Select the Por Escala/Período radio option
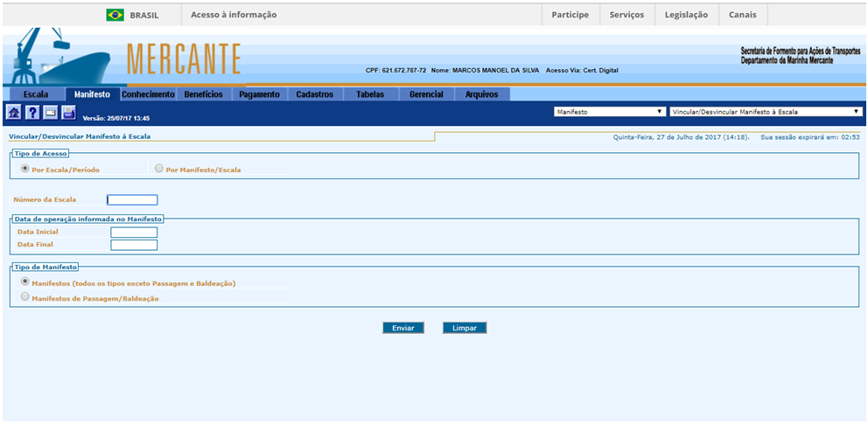This screenshot has width=868, height=424. click(x=25, y=168)
